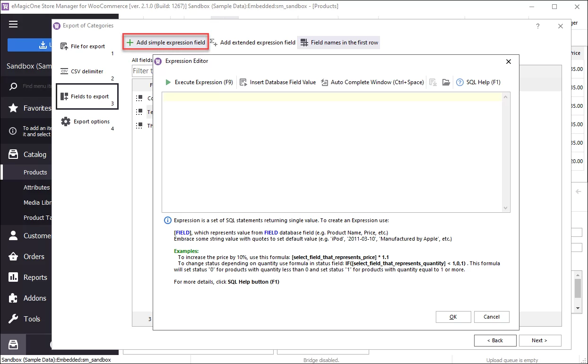Click the help question mark on Export dialog

tap(537, 26)
